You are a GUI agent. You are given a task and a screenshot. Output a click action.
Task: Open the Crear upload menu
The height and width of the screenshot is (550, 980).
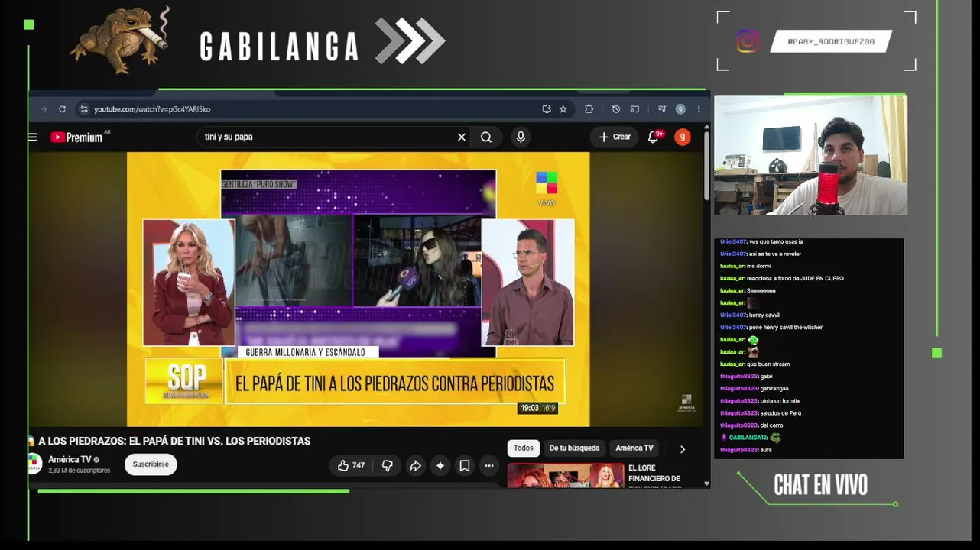[615, 137]
